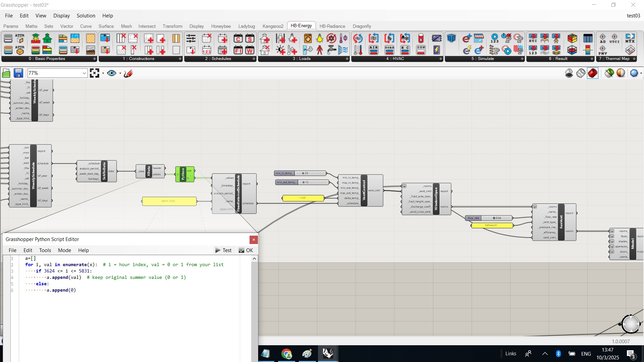Expand the 4 :: HVAC panel

click(x=440, y=59)
